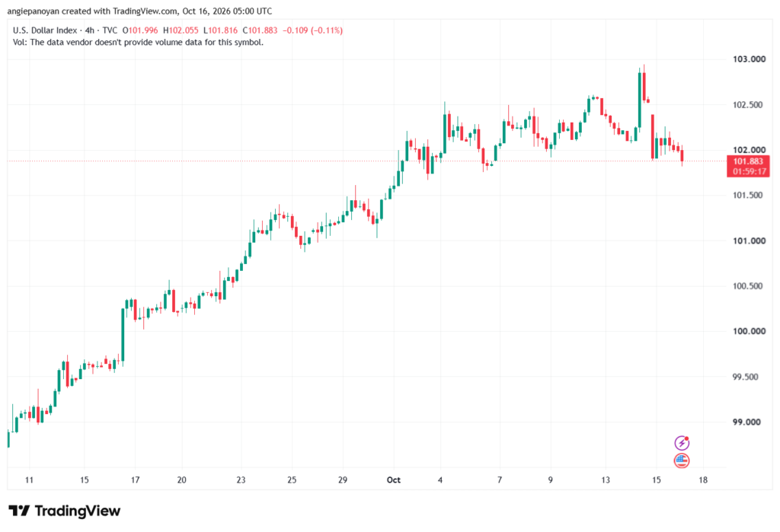Click the 99.000 price axis label
Viewport: 780px width, 532px height.
[746, 422]
